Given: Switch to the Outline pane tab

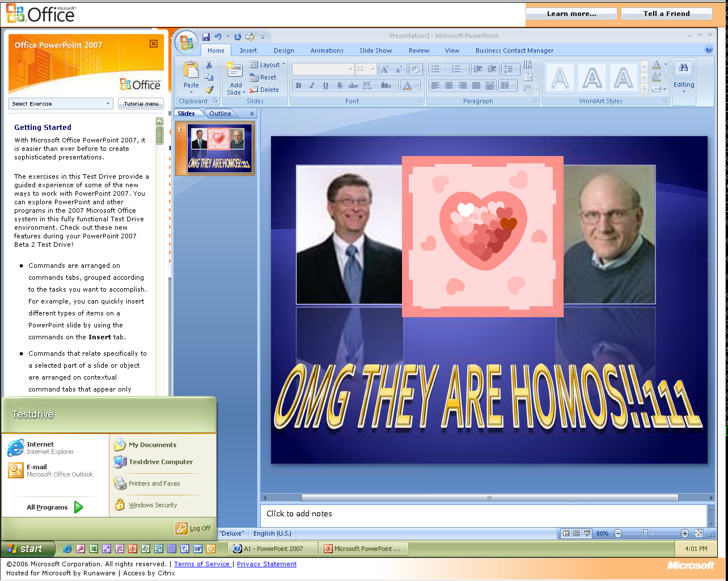Looking at the screenshot, I should [x=221, y=113].
